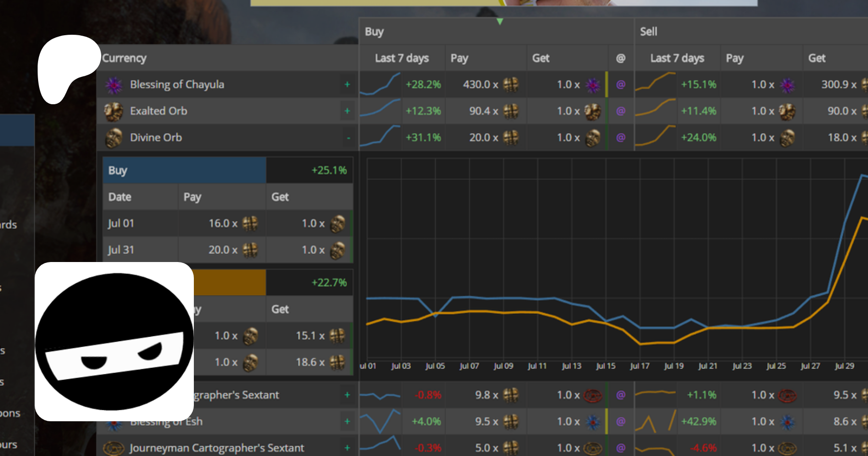Sort by Sell Last 7 days column
The image size is (868, 456).
(677, 58)
